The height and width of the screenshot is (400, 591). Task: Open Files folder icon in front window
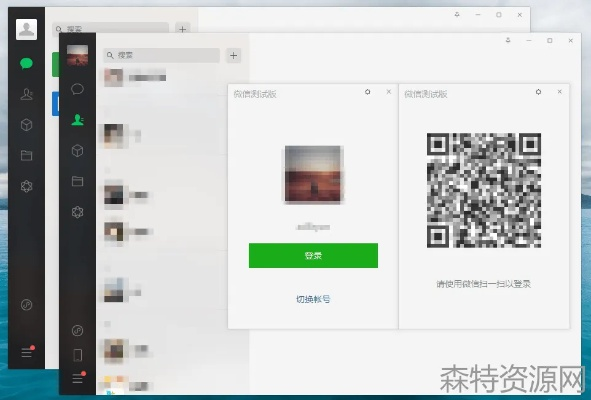(77, 181)
